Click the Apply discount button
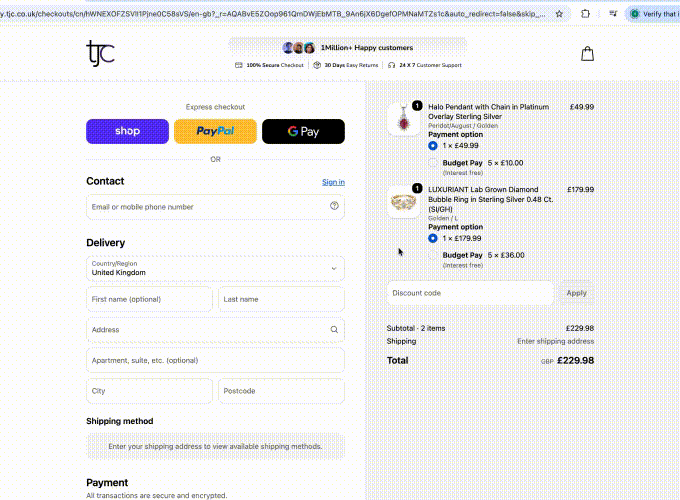 tap(576, 293)
